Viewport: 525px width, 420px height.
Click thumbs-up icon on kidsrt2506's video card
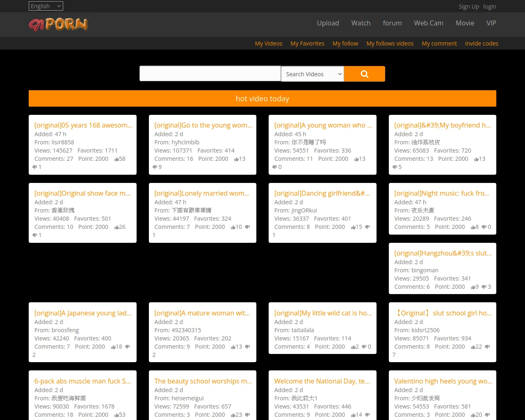click(473, 347)
